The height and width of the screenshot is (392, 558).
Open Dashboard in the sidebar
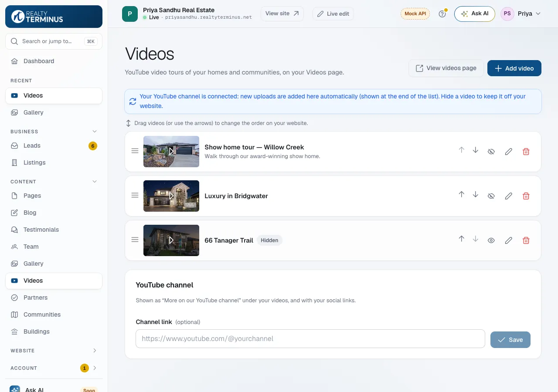[54, 61]
